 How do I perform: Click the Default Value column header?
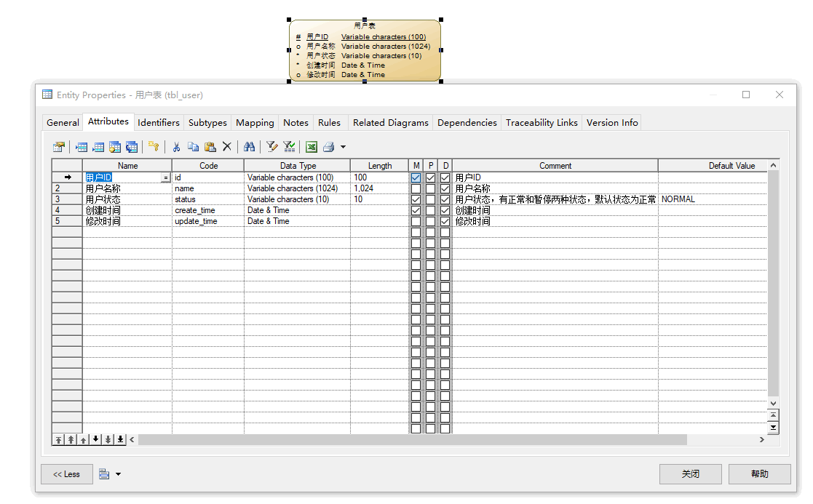tap(713, 166)
